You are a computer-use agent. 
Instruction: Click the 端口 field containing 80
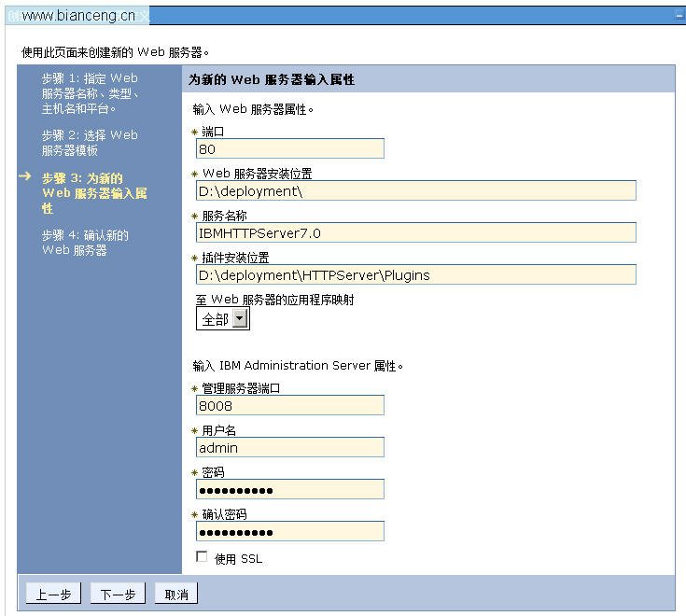pos(290,148)
